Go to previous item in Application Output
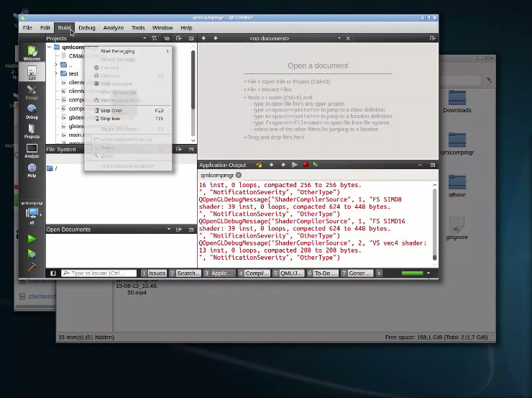 click(x=271, y=165)
